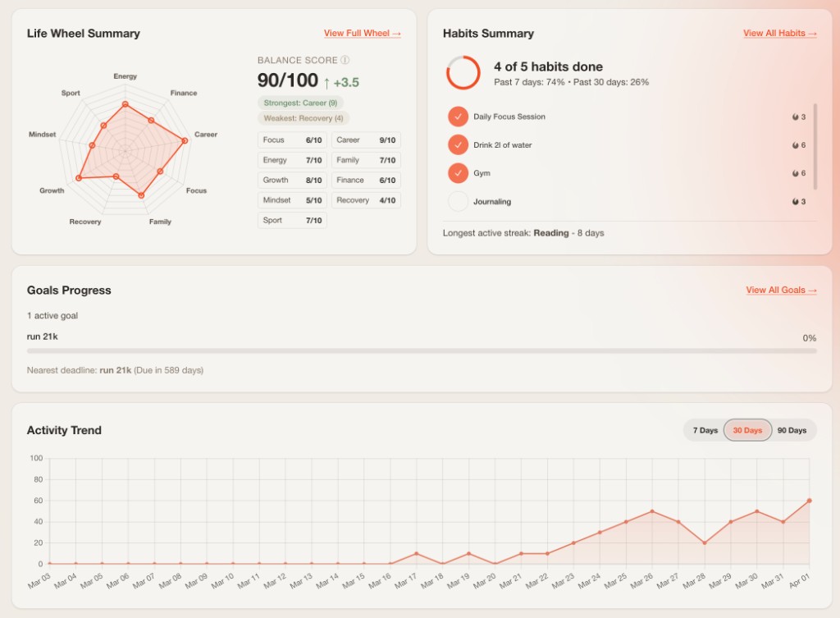Switch activity trend to 90 Days
This screenshot has width=840, height=618.
792,430
